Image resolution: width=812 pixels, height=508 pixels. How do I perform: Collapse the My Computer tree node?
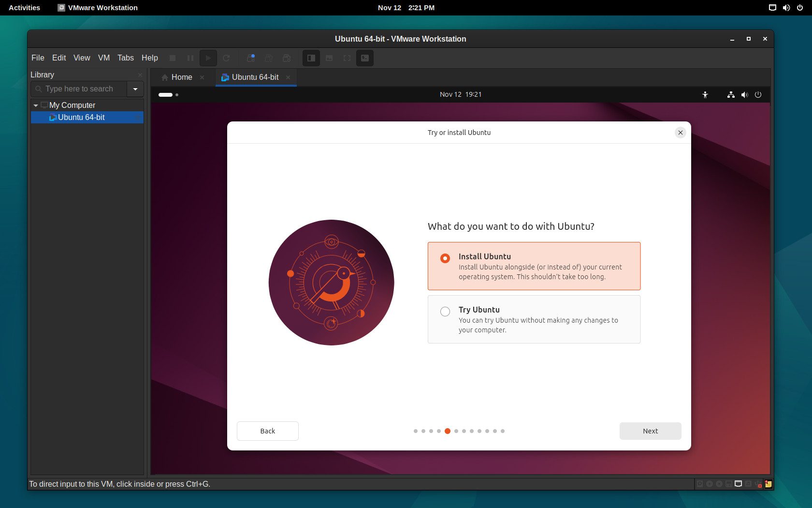36,105
